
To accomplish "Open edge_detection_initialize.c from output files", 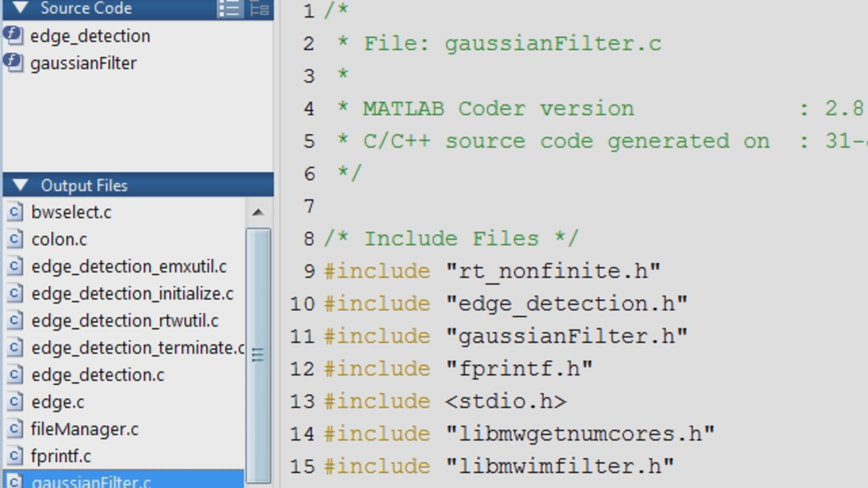I will [x=132, y=293].
